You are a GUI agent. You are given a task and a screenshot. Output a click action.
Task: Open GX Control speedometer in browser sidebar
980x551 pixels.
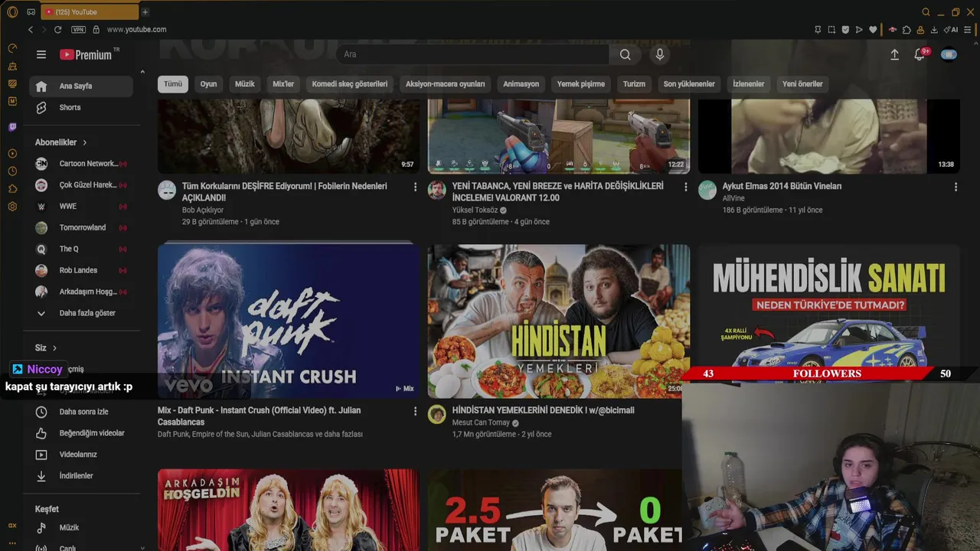12,47
